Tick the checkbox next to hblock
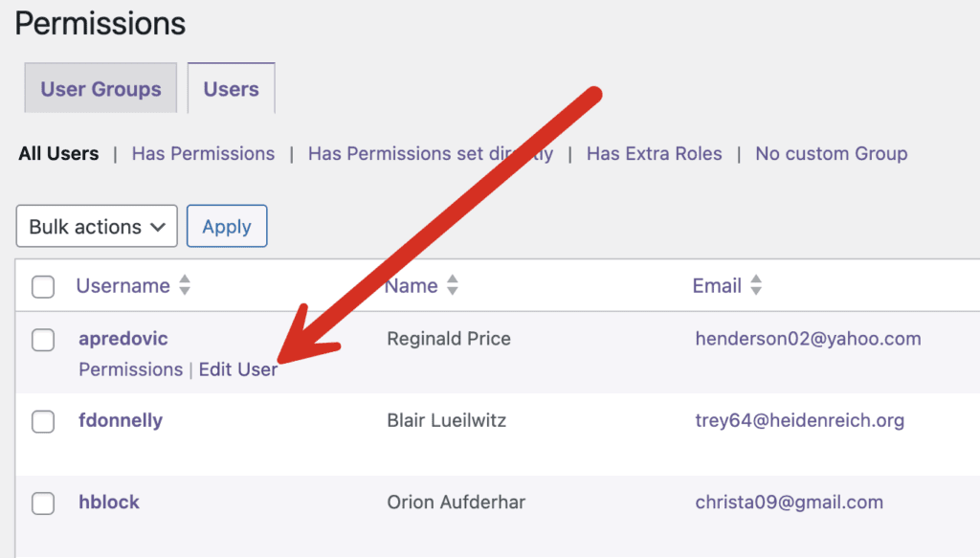Viewport: 980px width, 558px height. 43,503
